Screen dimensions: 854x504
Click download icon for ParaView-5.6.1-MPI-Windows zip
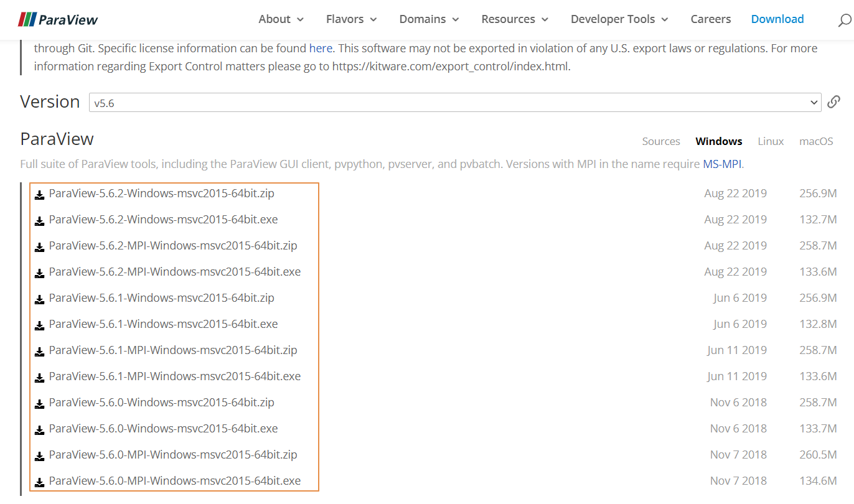coord(39,352)
